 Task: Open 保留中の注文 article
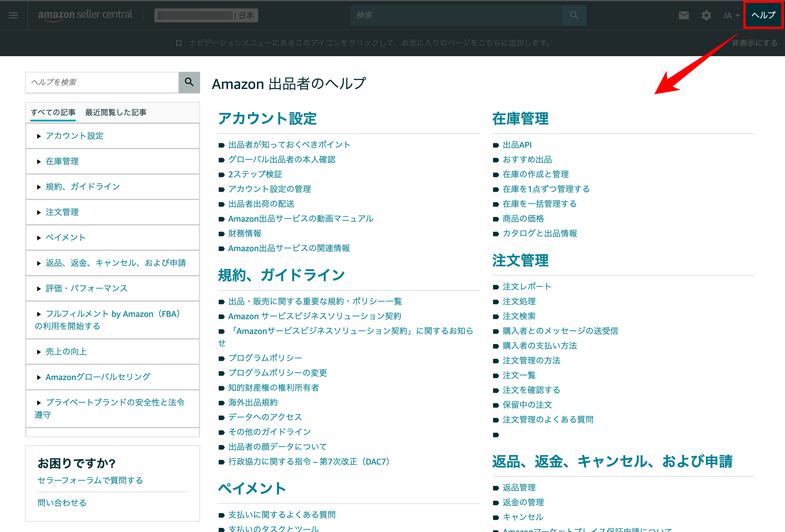click(527, 405)
